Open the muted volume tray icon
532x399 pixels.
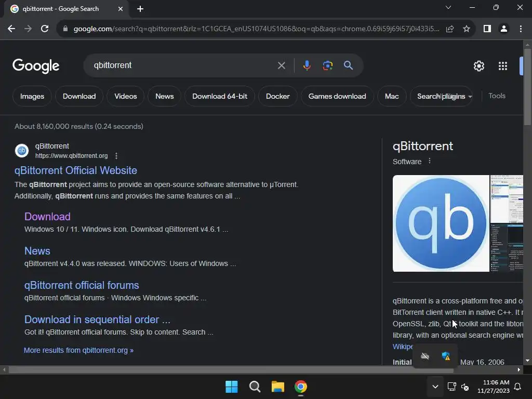coord(465,387)
